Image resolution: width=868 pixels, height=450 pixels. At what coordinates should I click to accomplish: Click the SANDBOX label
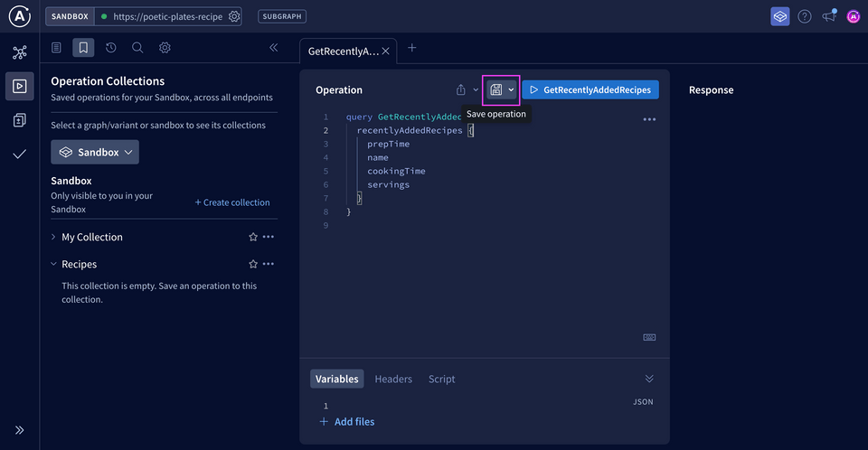(70, 16)
